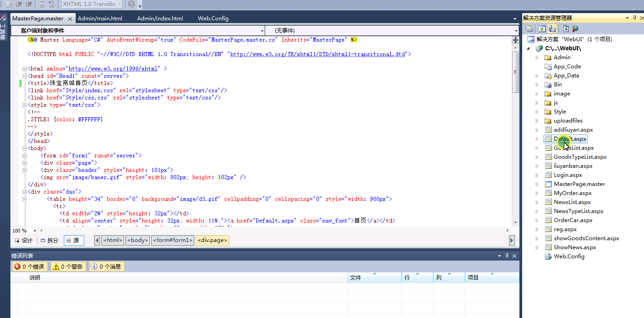Viewport: 644px width, 318px height.
Task: Click the validation check icon beside XHTML dropdown
Action: (132, 4)
